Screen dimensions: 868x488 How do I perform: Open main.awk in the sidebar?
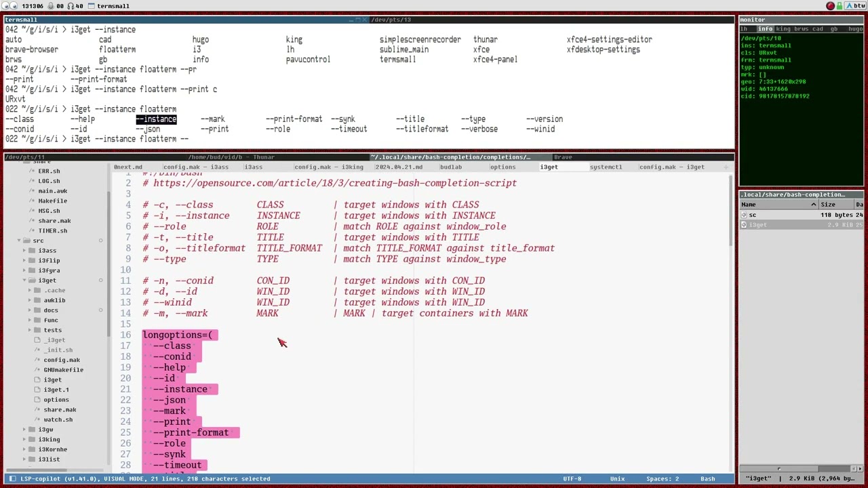(x=52, y=191)
